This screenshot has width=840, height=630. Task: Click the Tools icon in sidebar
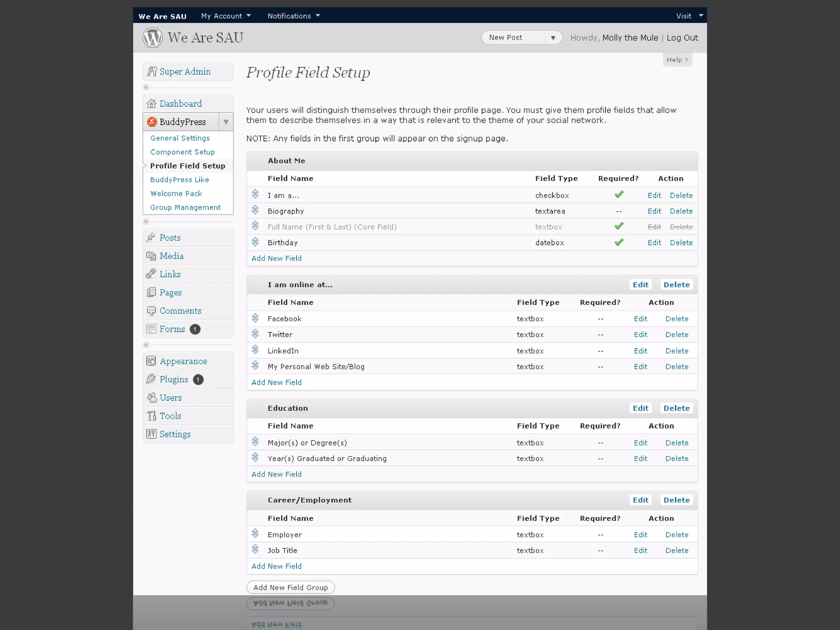151,416
